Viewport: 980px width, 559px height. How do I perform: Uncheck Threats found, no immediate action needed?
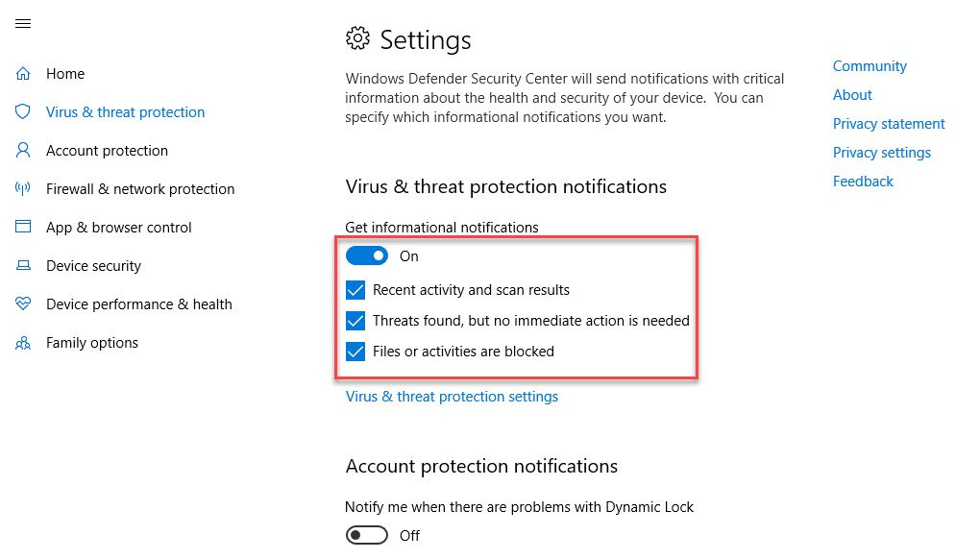[355, 321]
